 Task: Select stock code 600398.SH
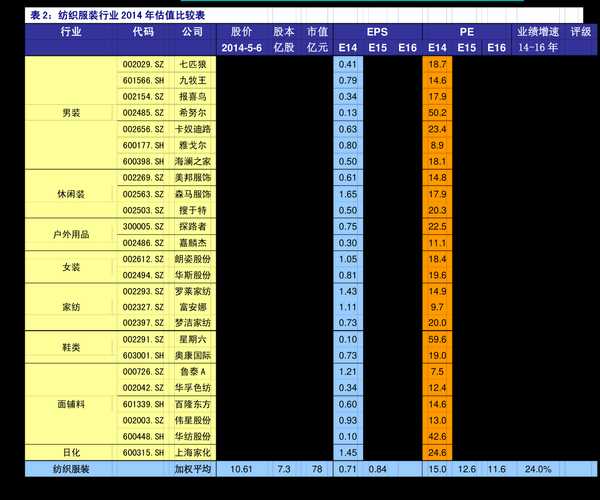143,161
